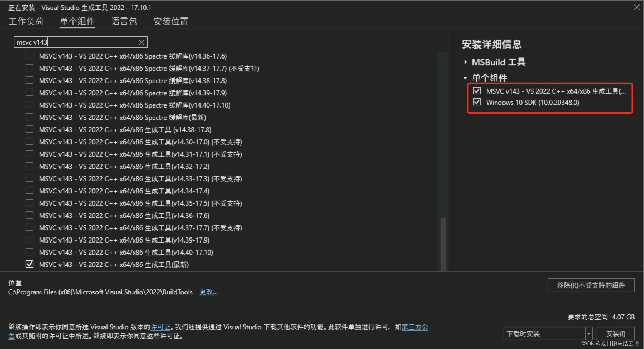Select 生成工具(v14.36-17.6) checkbox

click(x=30, y=215)
